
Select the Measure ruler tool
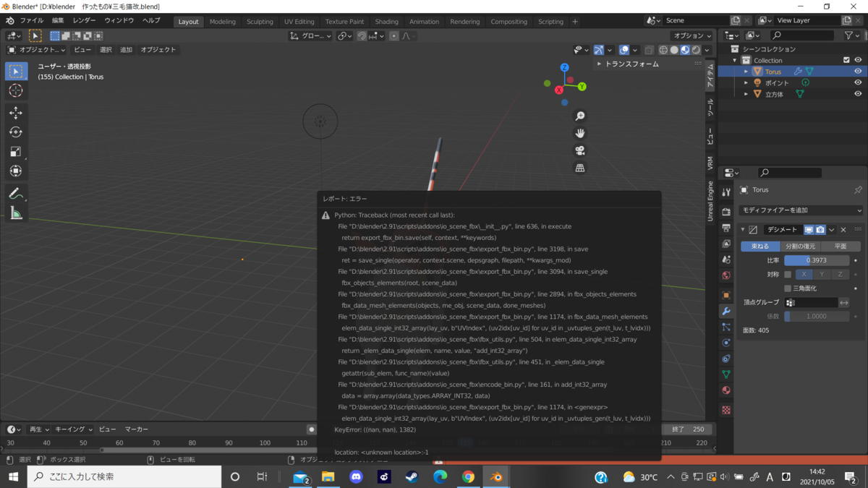click(16, 213)
